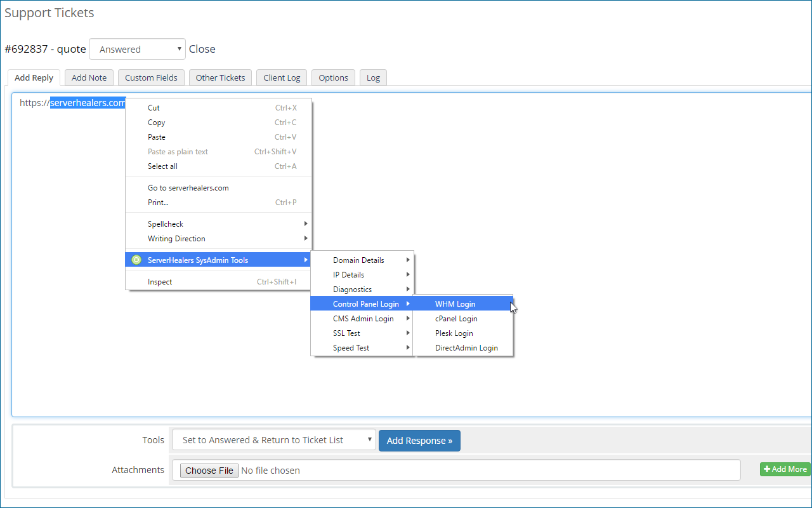
Task: Expand the Writing Direction submenu
Action: [219, 239]
